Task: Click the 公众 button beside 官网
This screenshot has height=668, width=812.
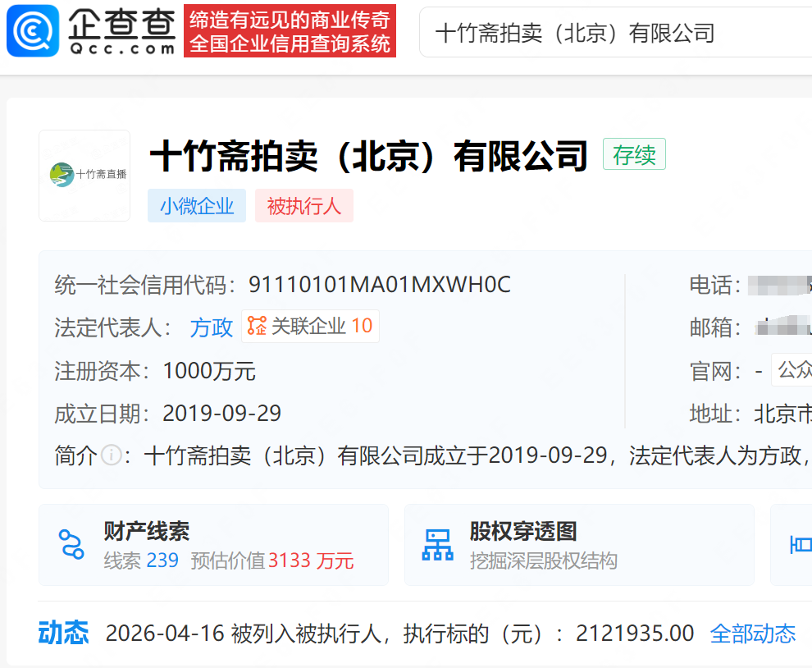Action: 792,370
